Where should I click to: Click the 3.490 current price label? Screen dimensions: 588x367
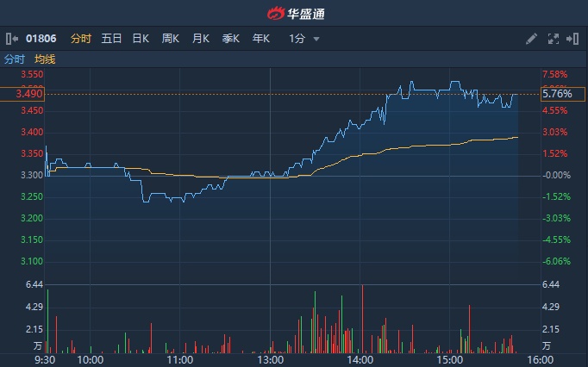(x=22, y=94)
